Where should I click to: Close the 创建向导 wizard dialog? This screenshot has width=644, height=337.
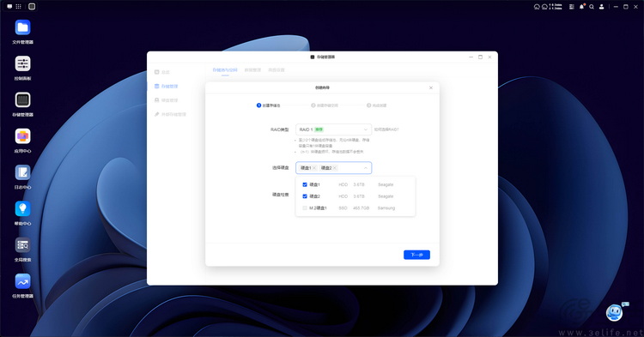(x=431, y=87)
